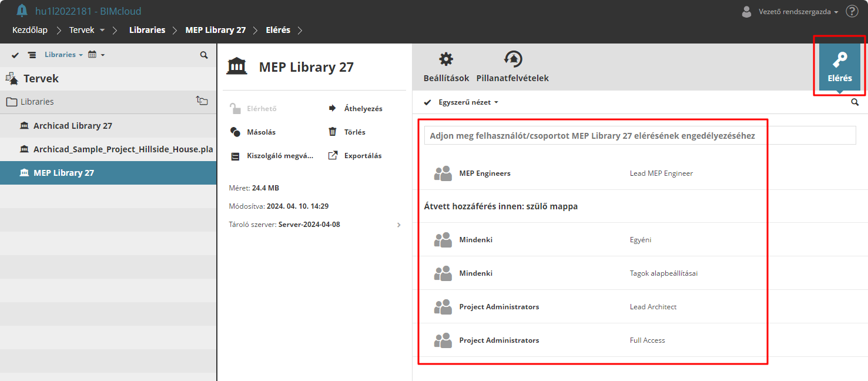Open the Libraries filter dropdown
Screen dimensions: 868x381
(63, 55)
